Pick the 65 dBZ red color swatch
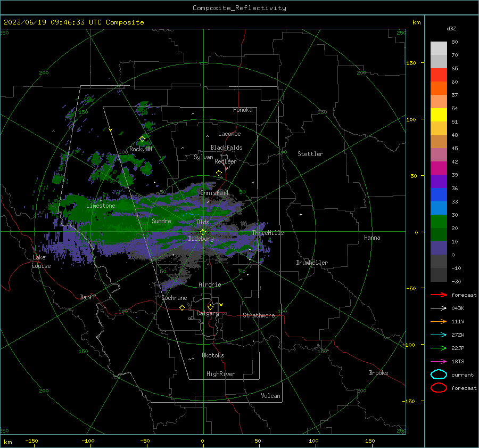 pos(439,75)
